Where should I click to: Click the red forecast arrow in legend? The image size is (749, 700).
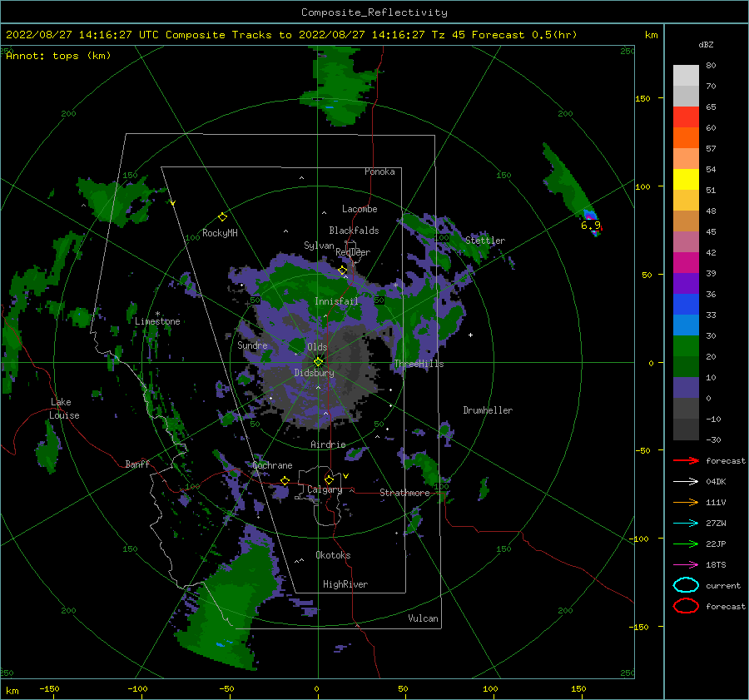point(686,460)
